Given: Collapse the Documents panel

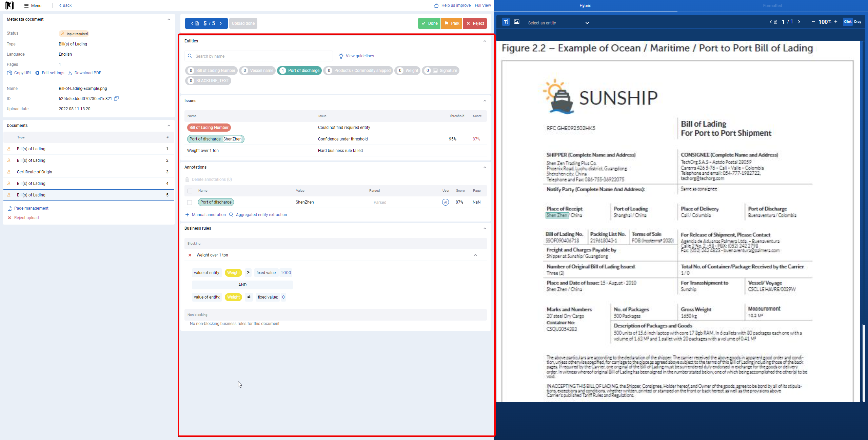Looking at the screenshot, I should tap(169, 126).
